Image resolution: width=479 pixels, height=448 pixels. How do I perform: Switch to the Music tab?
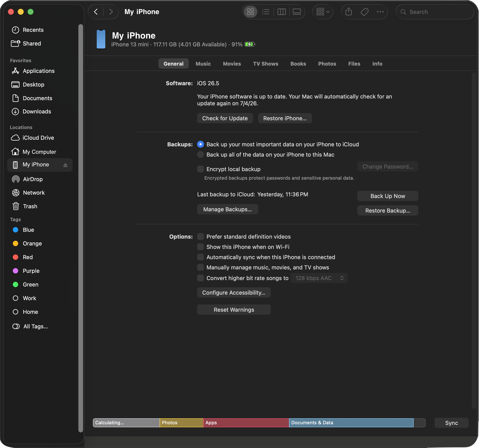[x=203, y=64]
